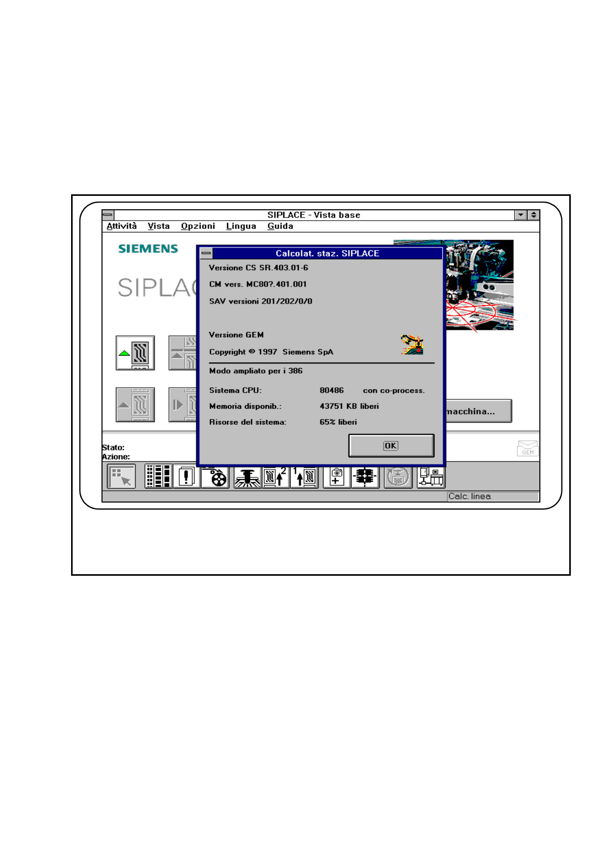Click the component reel toolbar icon
This screenshot has width=612, height=868.
pyautogui.click(x=214, y=476)
